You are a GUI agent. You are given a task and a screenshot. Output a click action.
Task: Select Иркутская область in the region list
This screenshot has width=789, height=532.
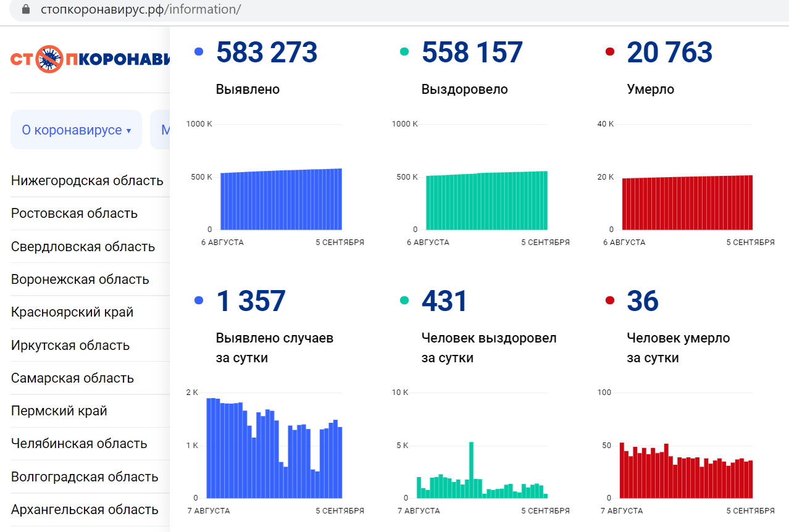(x=70, y=346)
